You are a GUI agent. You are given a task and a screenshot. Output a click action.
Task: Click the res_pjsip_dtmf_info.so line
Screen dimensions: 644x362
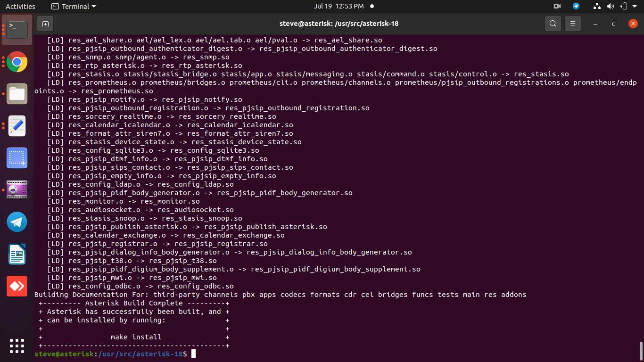[x=157, y=159]
